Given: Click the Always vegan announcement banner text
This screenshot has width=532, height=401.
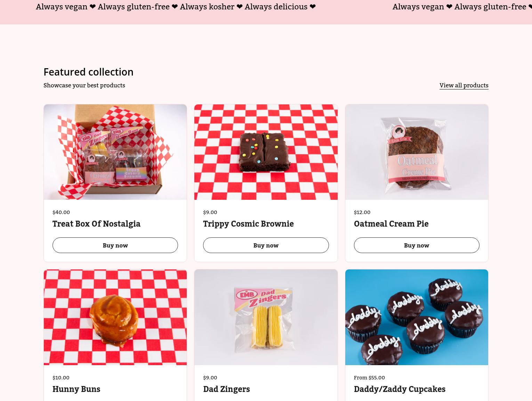Looking at the screenshot, I should click(x=176, y=7).
